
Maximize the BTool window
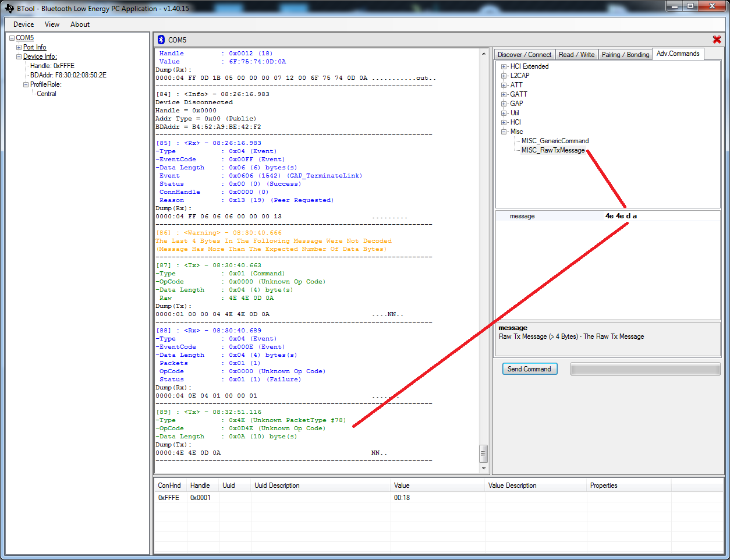[690, 6]
